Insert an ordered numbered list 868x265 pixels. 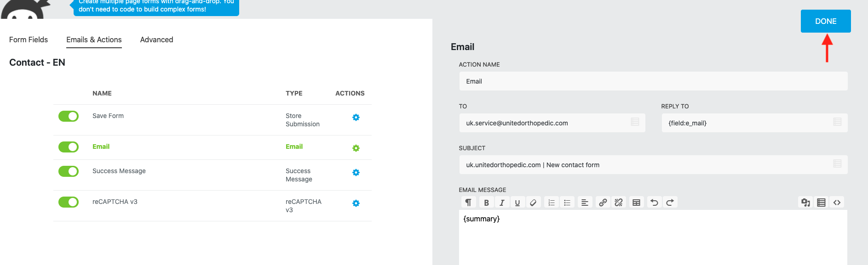(552, 203)
